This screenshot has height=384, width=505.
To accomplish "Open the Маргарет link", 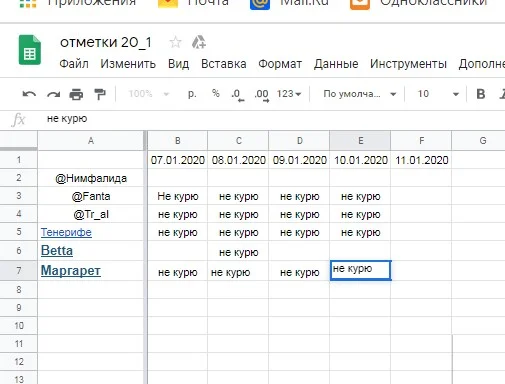I will (x=71, y=271).
